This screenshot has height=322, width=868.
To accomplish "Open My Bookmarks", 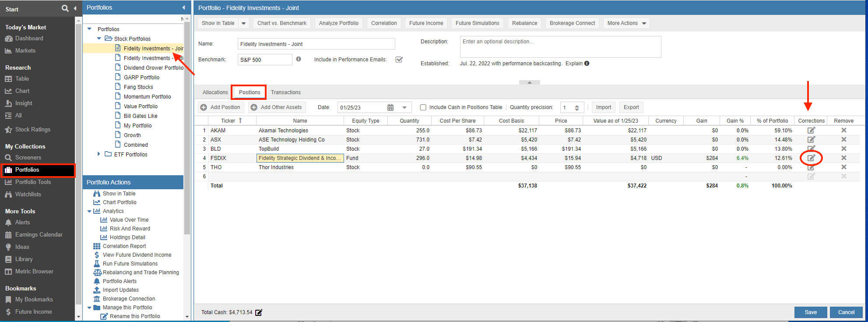I will 34,300.
